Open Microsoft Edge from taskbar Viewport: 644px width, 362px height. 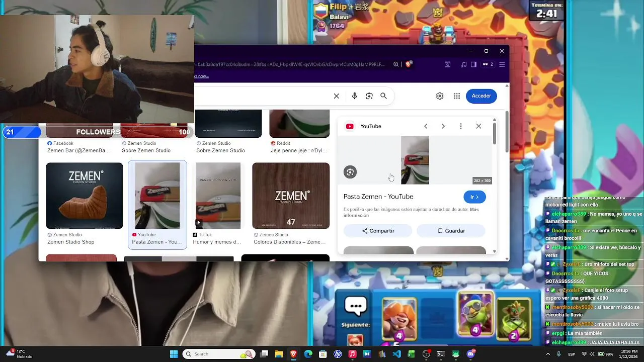(308, 354)
